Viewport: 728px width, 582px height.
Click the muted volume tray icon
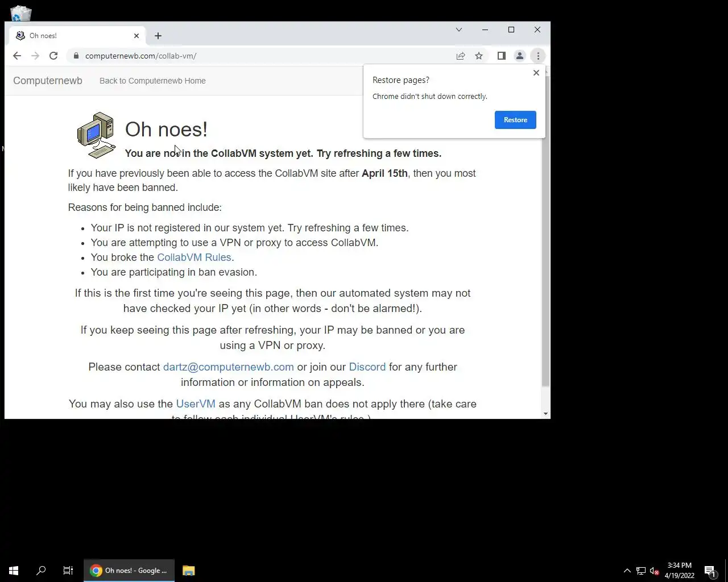point(654,571)
